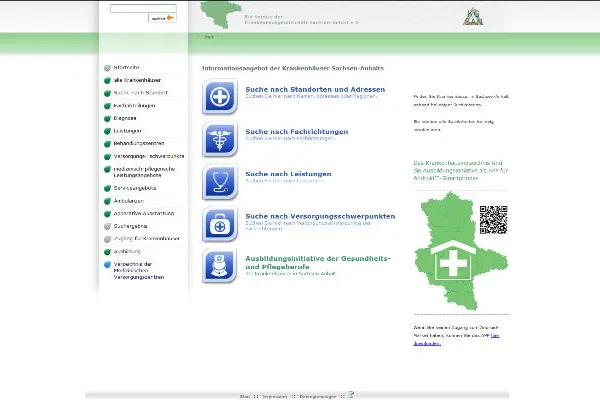The width and height of the screenshot is (600, 400).
Task: Open the nurse icon for Ausbildungsinitiative
Action: point(220,266)
